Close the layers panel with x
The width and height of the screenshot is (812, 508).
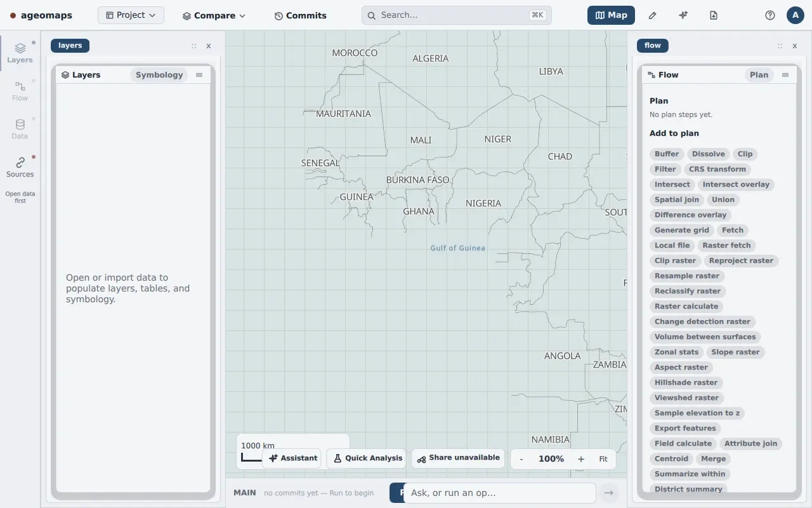coord(208,46)
